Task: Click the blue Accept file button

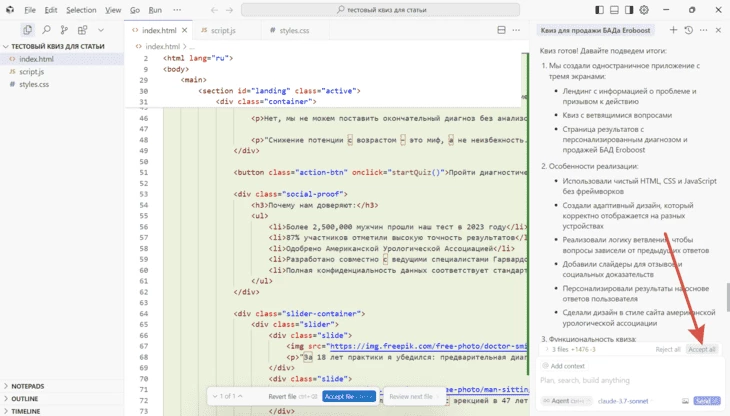Action: (x=349, y=396)
